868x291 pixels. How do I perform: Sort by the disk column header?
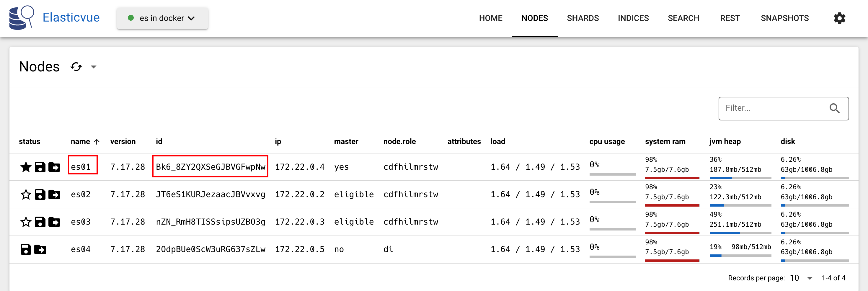point(788,141)
